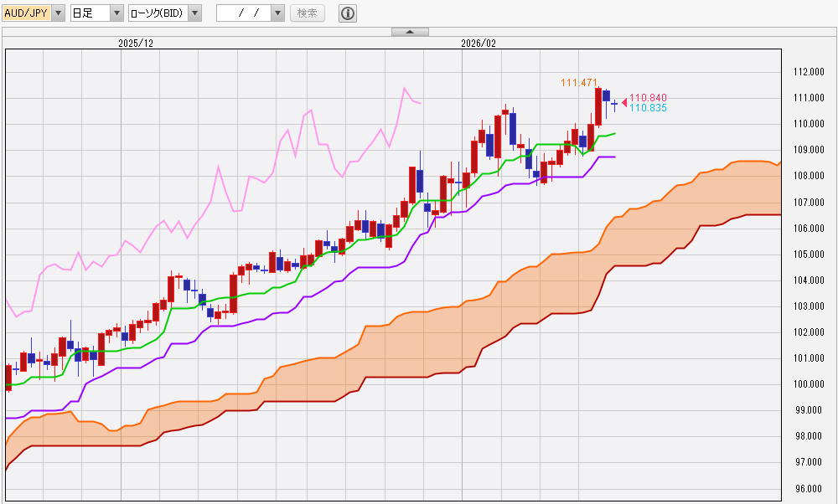
Task: Click the 2026/02 date label on time axis
Action: point(478,43)
